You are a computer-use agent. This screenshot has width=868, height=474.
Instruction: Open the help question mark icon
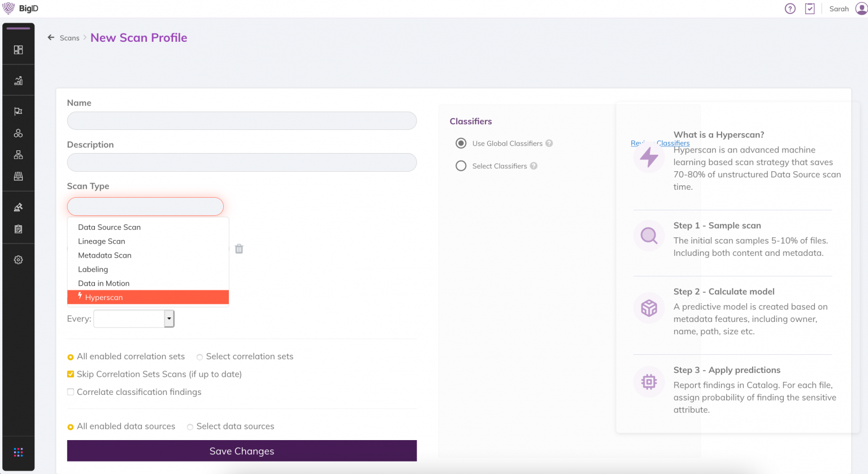[790, 8]
